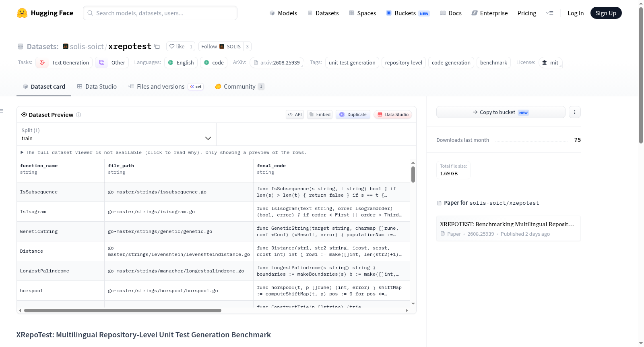Image resolution: width=644 pixels, height=347 pixels.
Task: Open the Datasets page
Action: (x=323, y=13)
